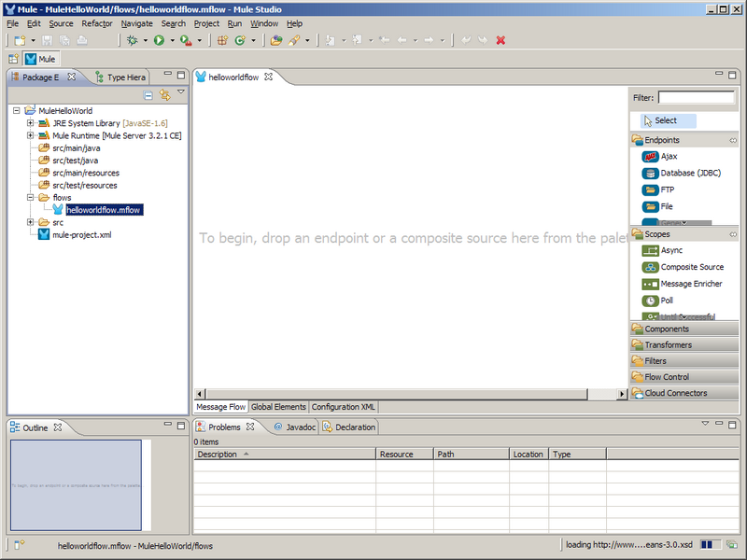Click the Database (JDBC) endpoint icon

(x=650, y=173)
